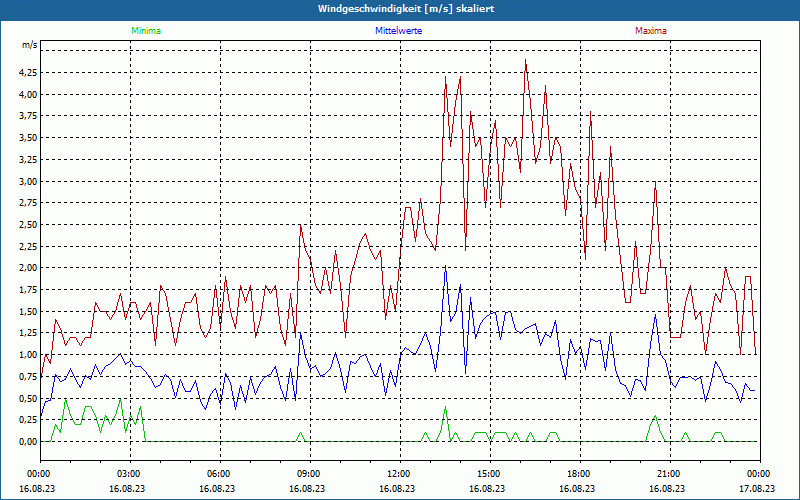Click the 17.08.23 date label

[x=757, y=488]
